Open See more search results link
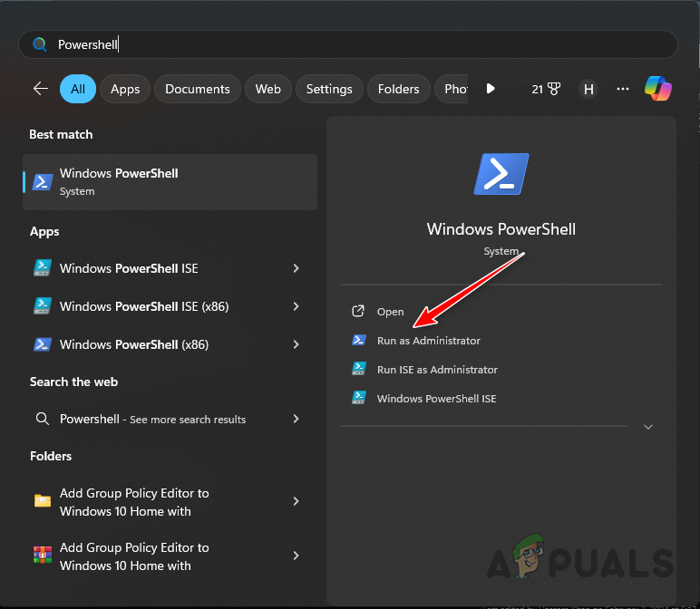 click(188, 420)
